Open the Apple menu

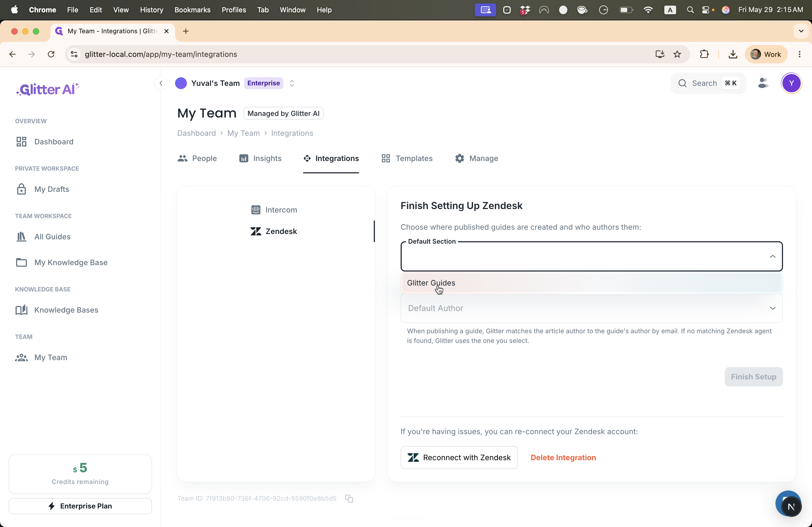click(x=14, y=10)
